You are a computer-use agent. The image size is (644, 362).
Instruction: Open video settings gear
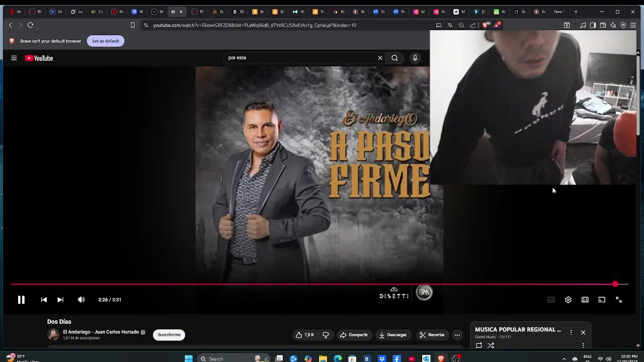pos(568,300)
